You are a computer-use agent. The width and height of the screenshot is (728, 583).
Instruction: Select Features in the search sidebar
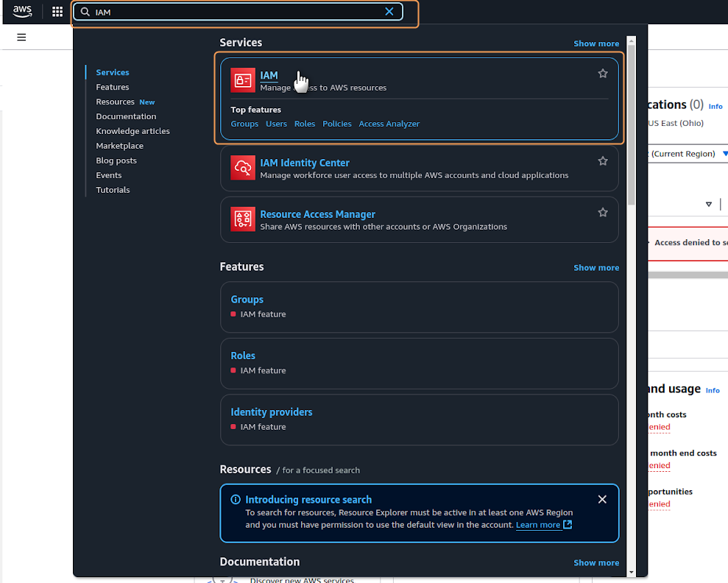point(113,87)
